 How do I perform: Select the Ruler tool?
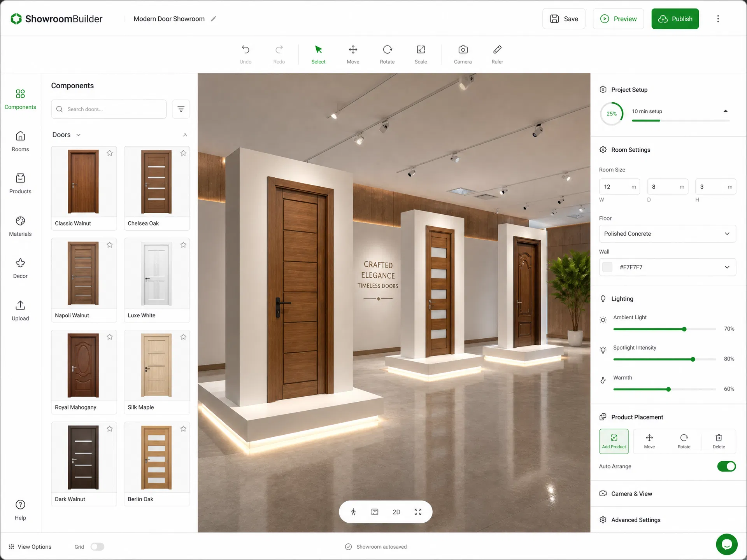(x=497, y=54)
